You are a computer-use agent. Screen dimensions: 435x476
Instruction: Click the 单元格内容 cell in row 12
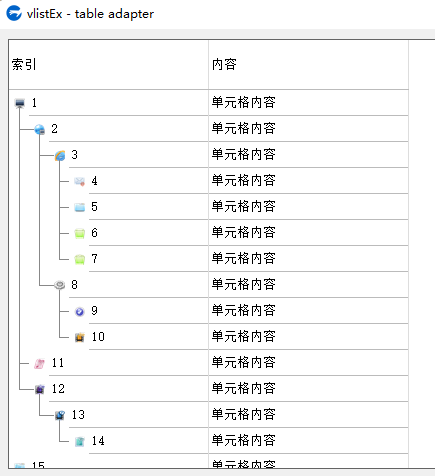(308, 389)
